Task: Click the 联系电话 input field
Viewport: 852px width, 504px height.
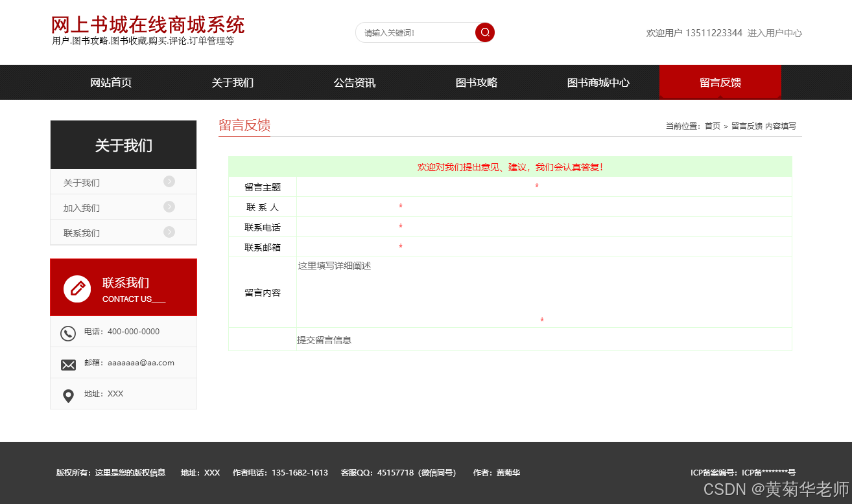Action: click(348, 227)
